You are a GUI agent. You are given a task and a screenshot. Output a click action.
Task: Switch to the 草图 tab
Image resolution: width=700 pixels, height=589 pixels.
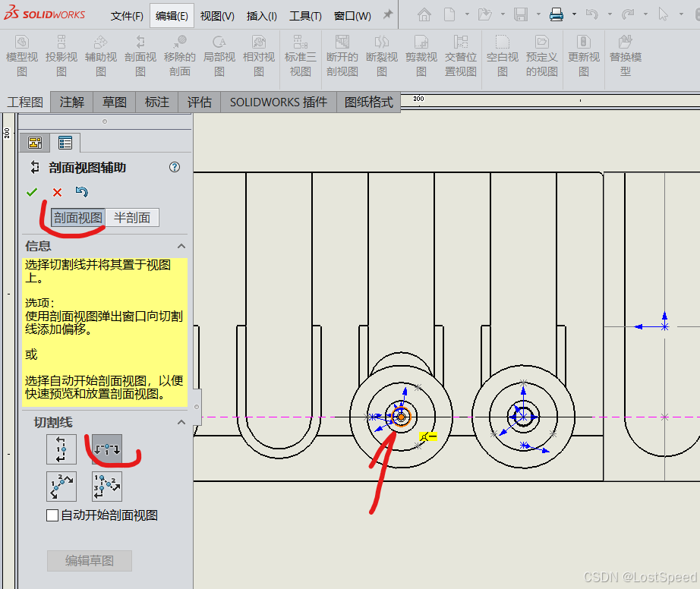point(115,102)
